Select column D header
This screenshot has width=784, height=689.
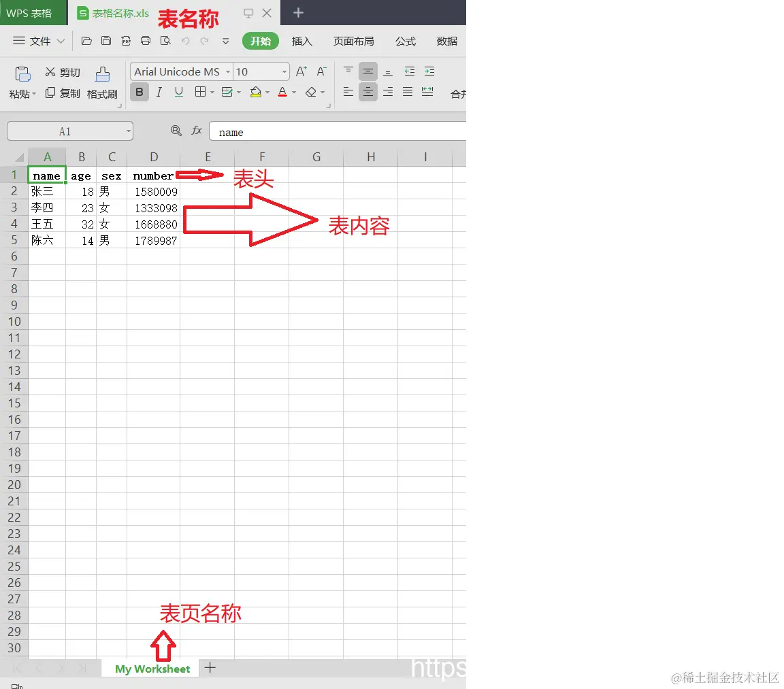154,157
